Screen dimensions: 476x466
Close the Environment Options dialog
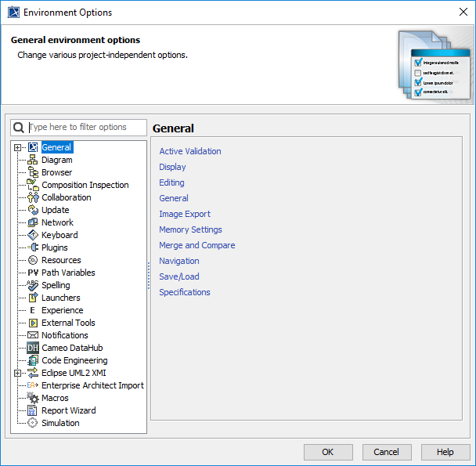coord(463,13)
